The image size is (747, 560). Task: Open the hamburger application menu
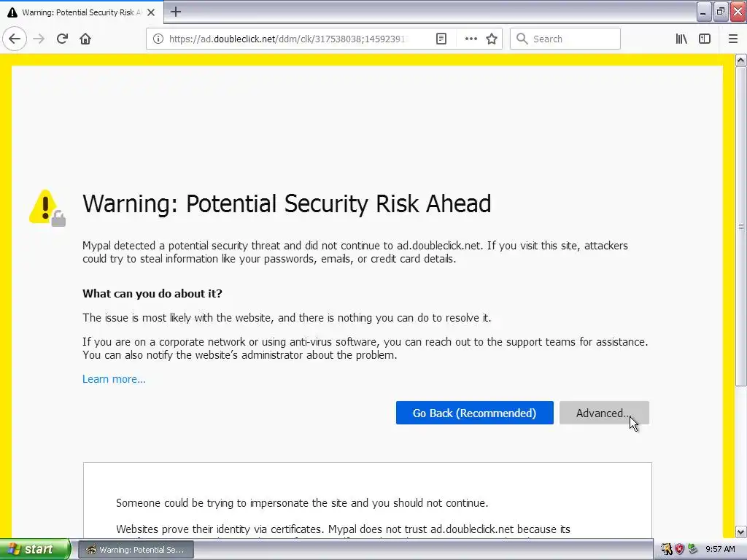pyautogui.click(x=733, y=39)
